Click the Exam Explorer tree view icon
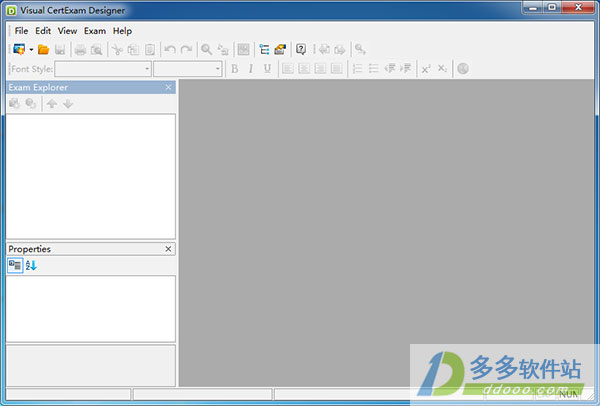600x406 pixels. point(264,49)
